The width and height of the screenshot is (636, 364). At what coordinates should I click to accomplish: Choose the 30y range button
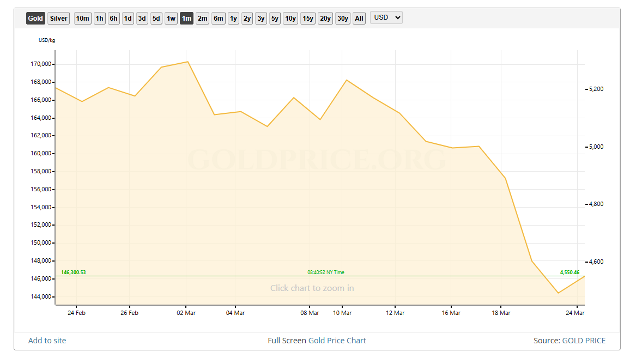tap(343, 19)
